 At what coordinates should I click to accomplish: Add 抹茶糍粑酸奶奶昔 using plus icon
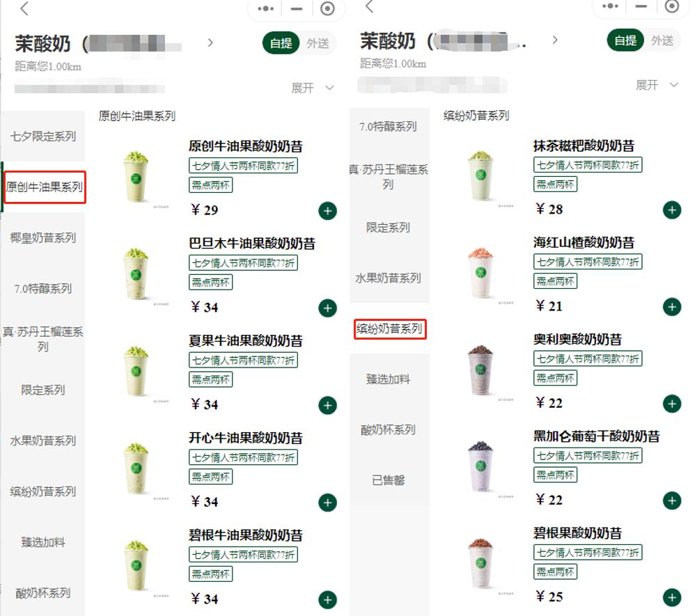pos(672,210)
